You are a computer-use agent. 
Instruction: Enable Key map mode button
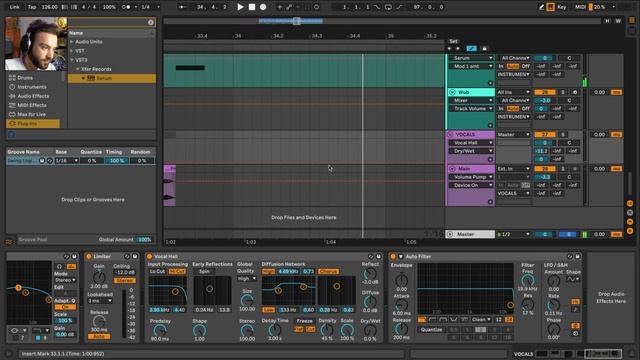click(562, 7)
